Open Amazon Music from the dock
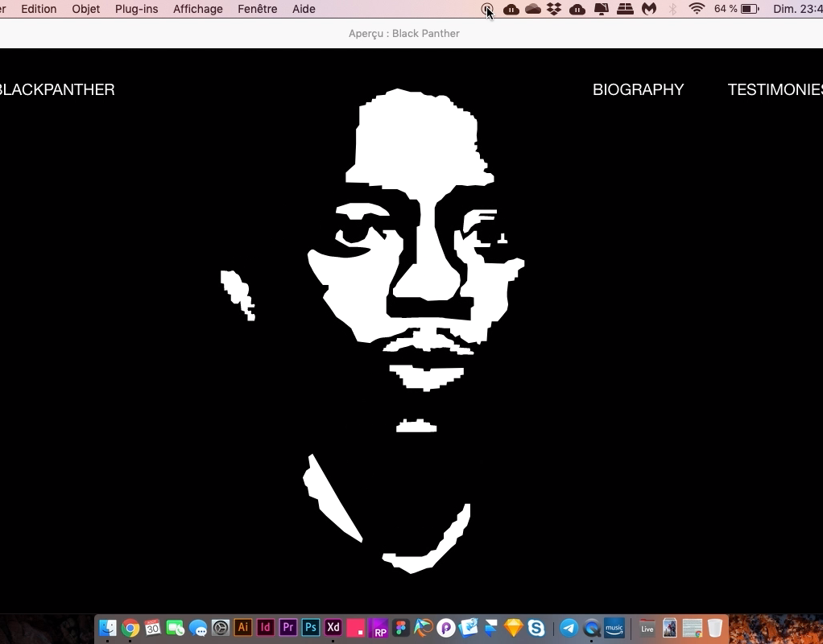 click(x=614, y=628)
